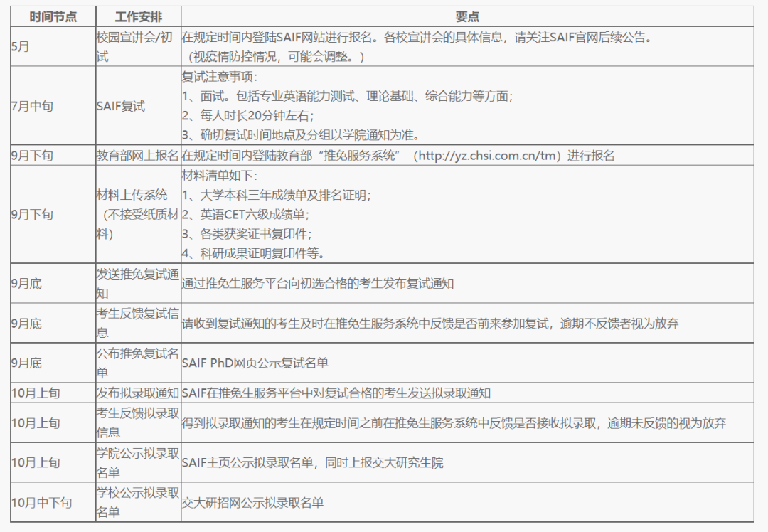Screen dimensions: 768x532
Task: Select 10月上旬 in the 发布拟录取通知 row
Action: (53, 393)
